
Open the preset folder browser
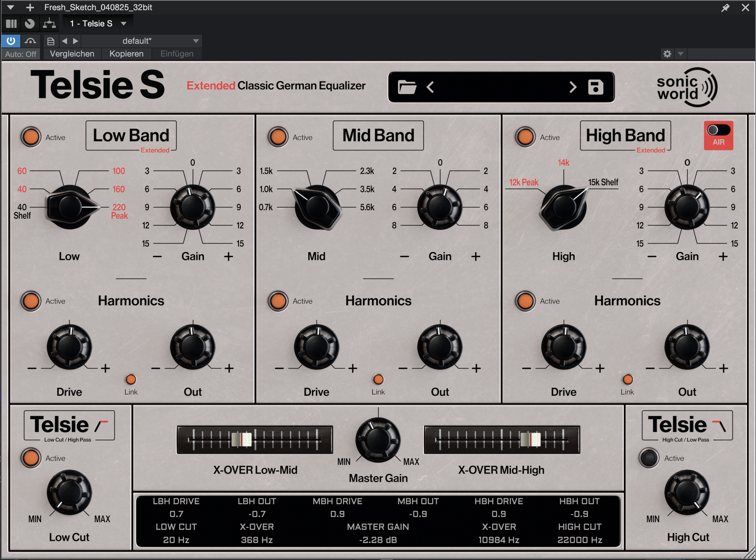[x=408, y=87]
